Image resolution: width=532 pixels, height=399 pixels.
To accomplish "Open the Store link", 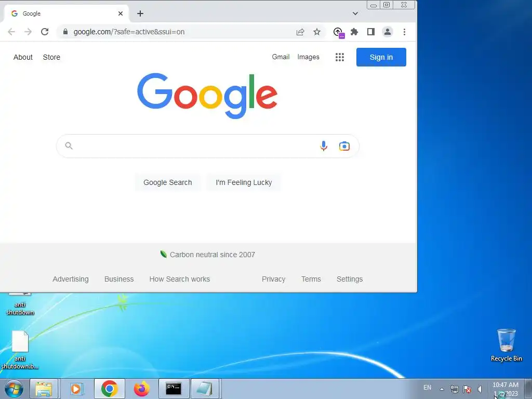I will click(x=51, y=57).
